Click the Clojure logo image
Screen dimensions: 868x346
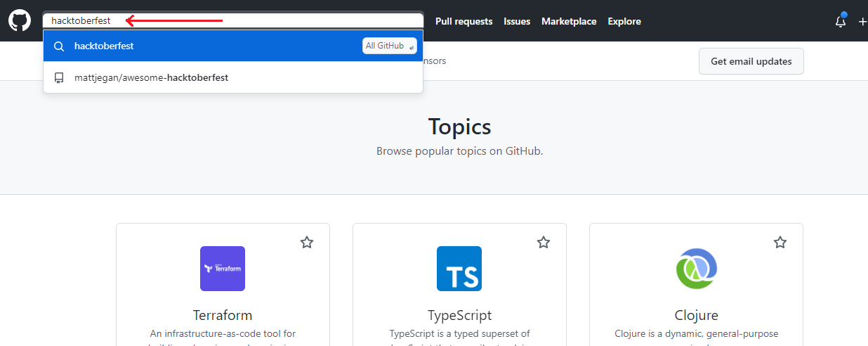[x=696, y=269]
